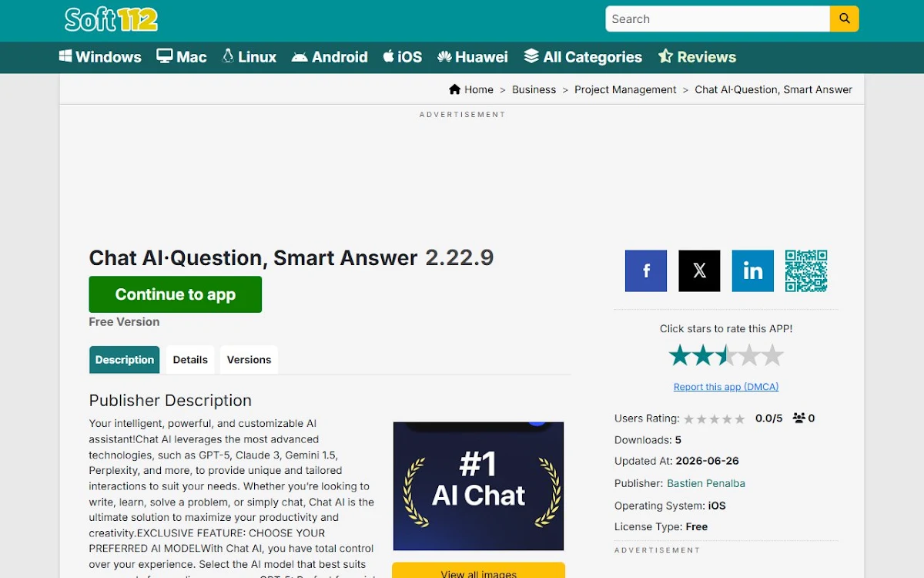924x578 pixels.
Task: Open the #1 AI Chat screenshot thumbnail
Action: (x=478, y=486)
